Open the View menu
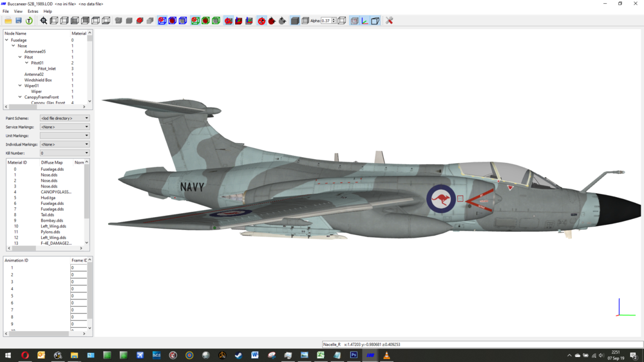This screenshot has height=362, width=644. pyautogui.click(x=18, y=11)
